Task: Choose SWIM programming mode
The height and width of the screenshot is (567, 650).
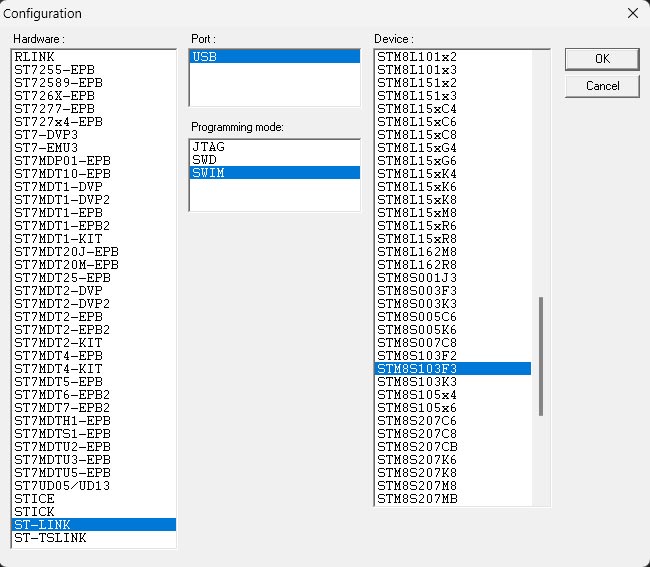Action: [274, 172]
